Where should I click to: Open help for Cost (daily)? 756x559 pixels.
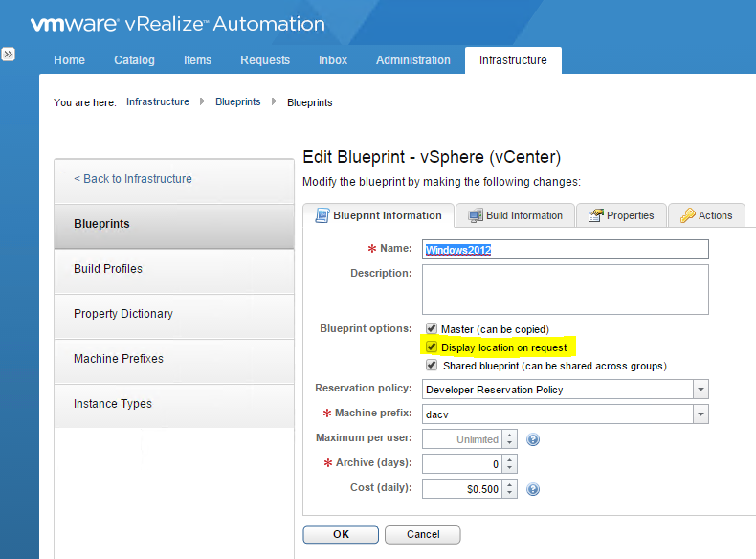(x=533, y=489)
